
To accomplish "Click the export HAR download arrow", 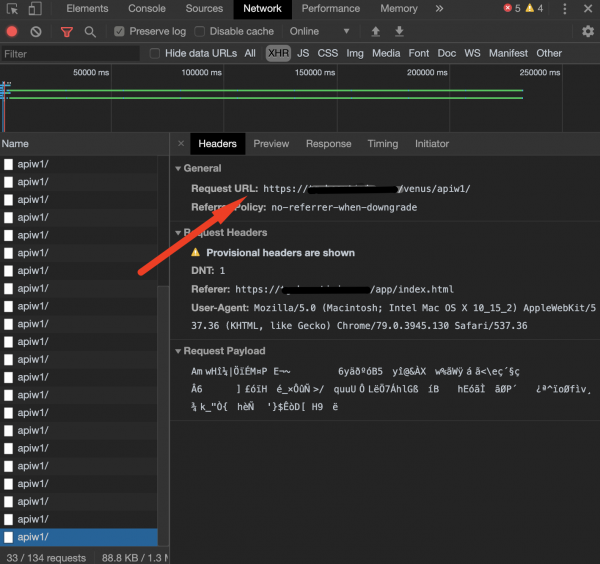I will 399,32.
